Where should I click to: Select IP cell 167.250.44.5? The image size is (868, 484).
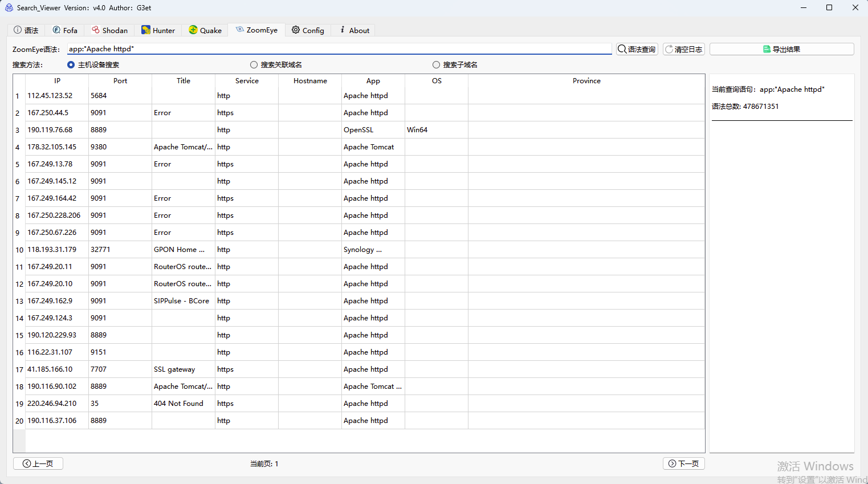pos(57,113)
